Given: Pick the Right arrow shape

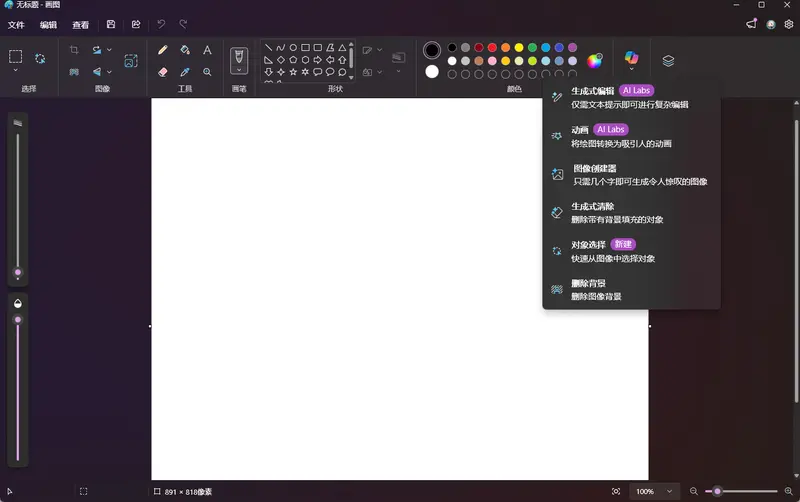Looking at the screenshot, I should pyautogui.click(x=317, y=60).
